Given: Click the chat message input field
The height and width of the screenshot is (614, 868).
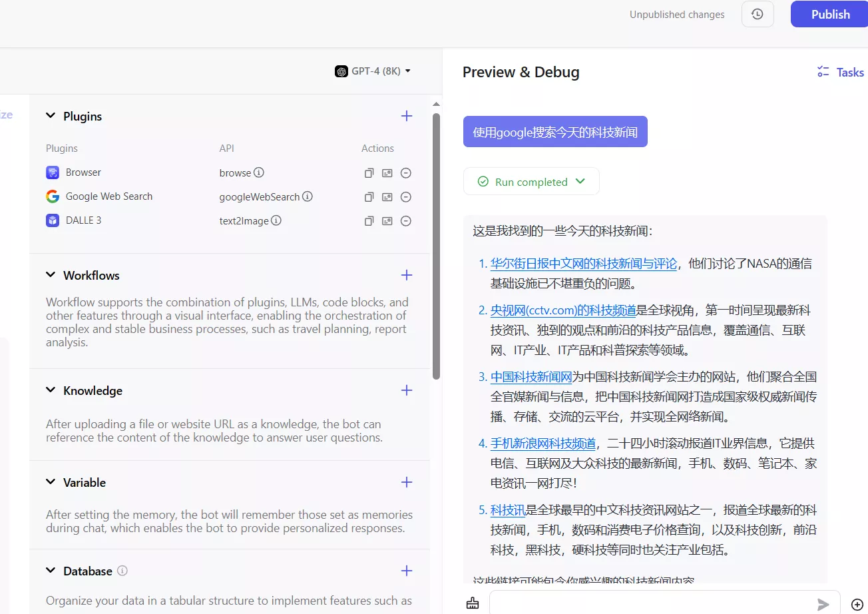Looking at the screenshot, I should [x=652, y=603].
